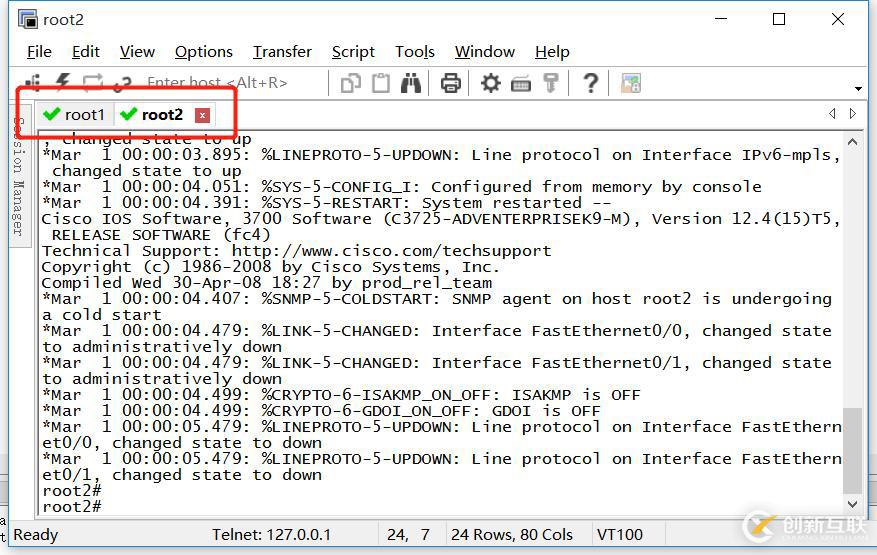Image resolution: width=877 pixels, height=555 pixels.
Task: Close the root2 tab with its red X
Action: (202, 115)
